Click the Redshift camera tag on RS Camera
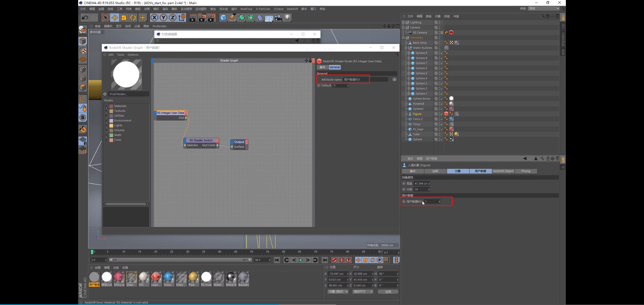 point(451,33)
